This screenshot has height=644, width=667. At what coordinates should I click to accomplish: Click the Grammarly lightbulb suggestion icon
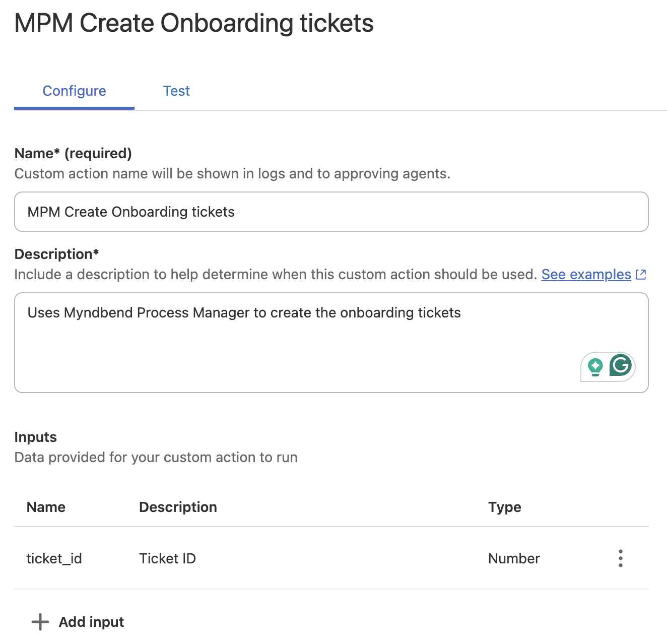coord(595,366)
